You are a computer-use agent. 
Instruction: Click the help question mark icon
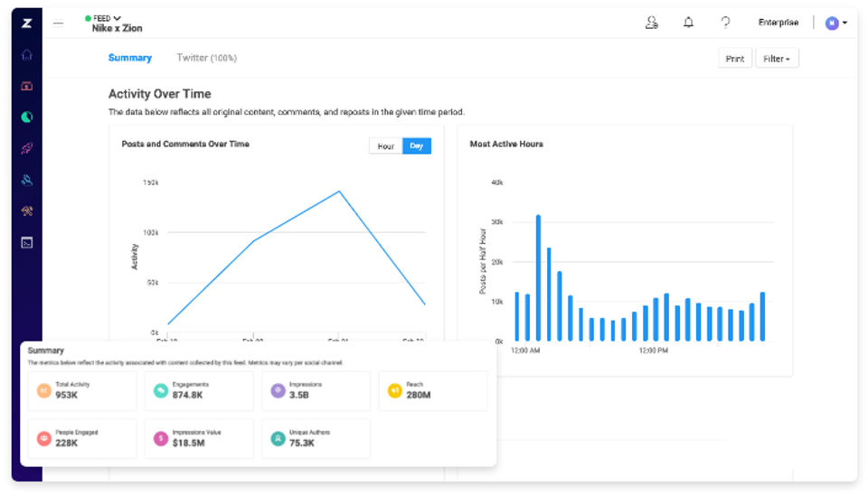click(725, 23)
